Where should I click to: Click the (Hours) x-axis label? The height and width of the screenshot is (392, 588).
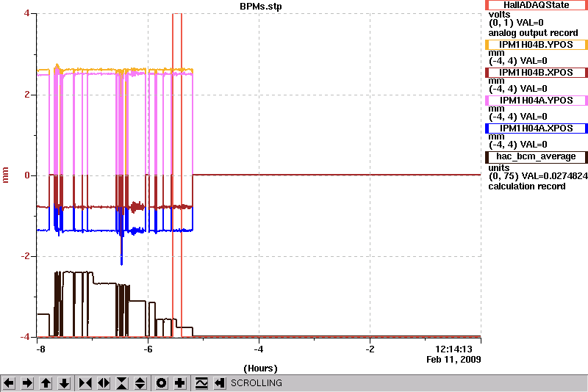pyautogui.click(x=261, y=369)
